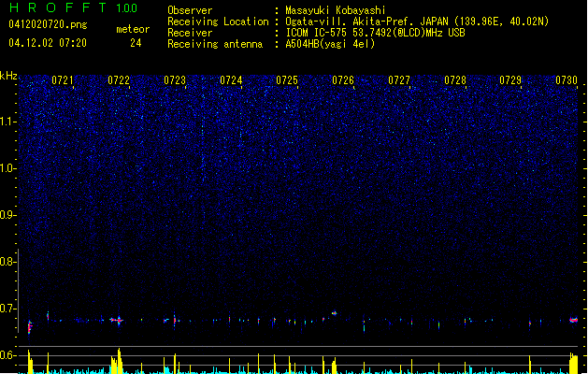Image resolution: width=588 pixels, height=374 pixels.
Task: Click the bright echo at the 0730 right edge
Action: pos(573,320)
